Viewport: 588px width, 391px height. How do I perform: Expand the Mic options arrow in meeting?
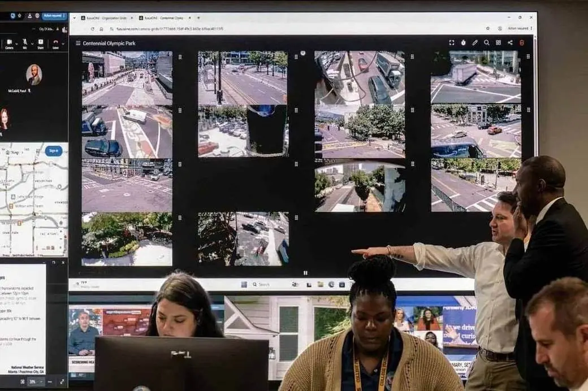(x=32, y=44)
